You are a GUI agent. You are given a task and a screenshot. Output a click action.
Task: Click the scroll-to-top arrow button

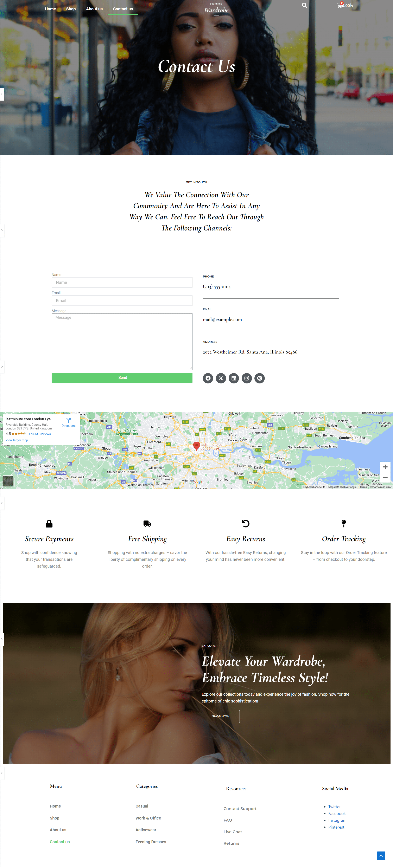(x=381, y=855)
